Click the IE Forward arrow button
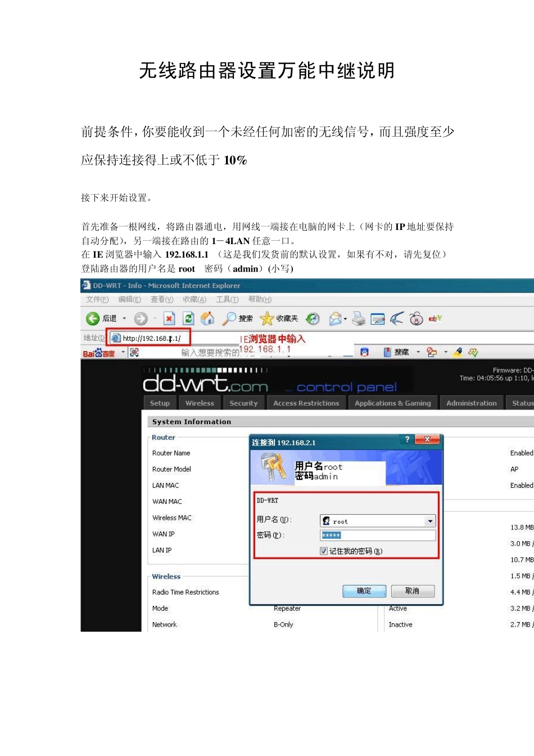 click(x=141, y=319)
